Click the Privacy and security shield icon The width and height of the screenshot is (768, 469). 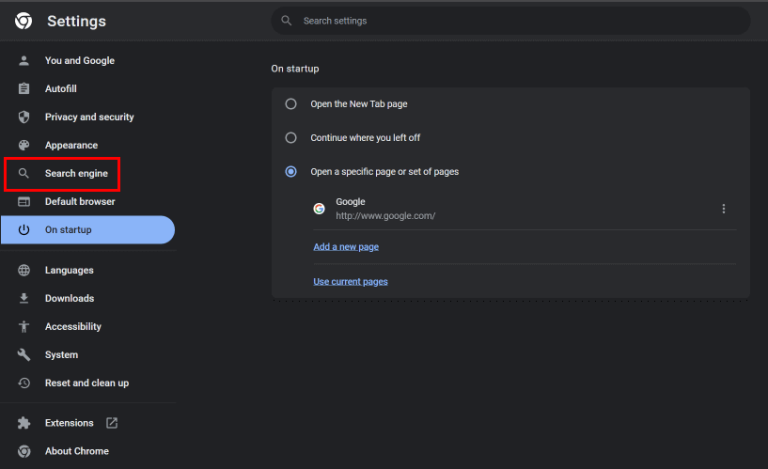(24, 117)
